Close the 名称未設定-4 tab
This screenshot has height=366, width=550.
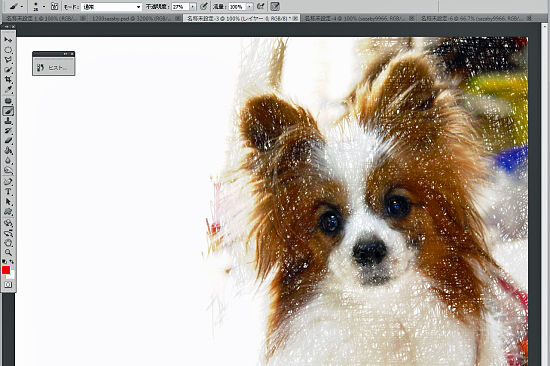click(412, 18)
